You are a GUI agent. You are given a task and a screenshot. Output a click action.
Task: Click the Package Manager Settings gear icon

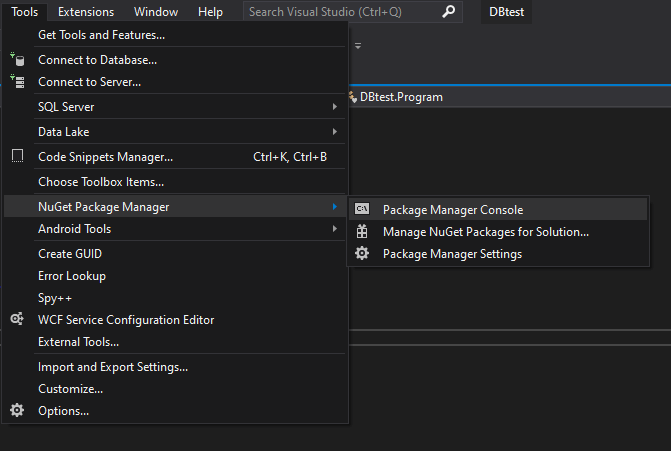coord(362,253)
